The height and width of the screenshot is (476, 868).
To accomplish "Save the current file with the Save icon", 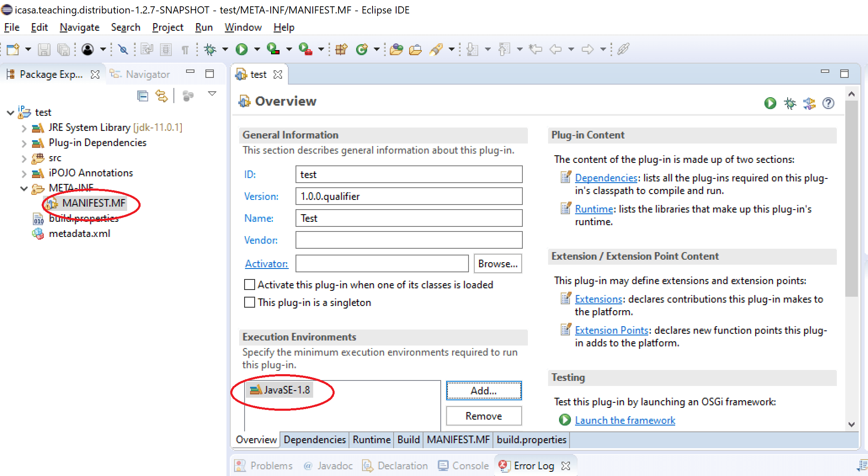I will (44, 49).
